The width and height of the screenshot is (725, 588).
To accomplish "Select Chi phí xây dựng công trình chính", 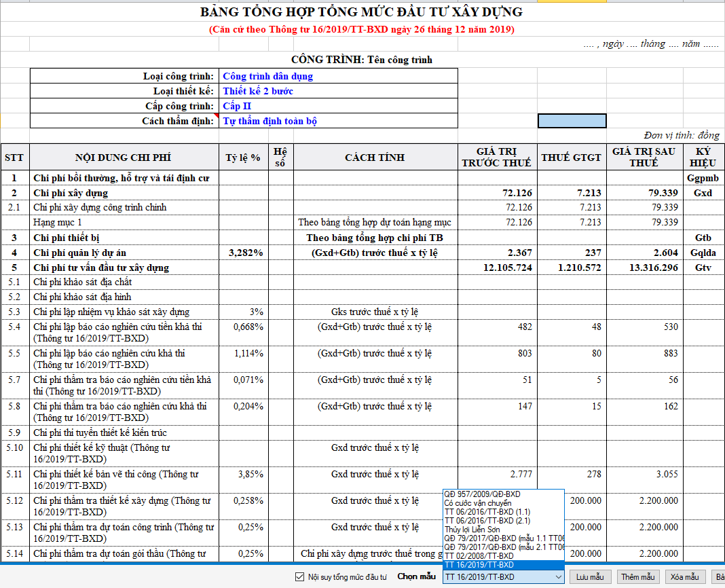I will pos(124,207).
